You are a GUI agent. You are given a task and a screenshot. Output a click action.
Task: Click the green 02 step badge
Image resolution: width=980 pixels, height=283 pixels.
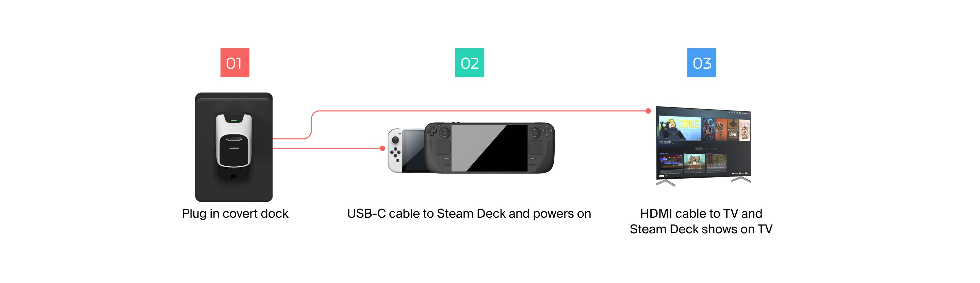click(470, 63)
